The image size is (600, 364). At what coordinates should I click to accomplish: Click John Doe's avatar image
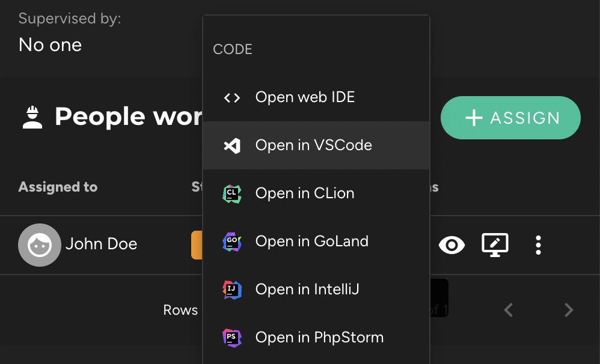pyautogui.click(x=40, y=244)
